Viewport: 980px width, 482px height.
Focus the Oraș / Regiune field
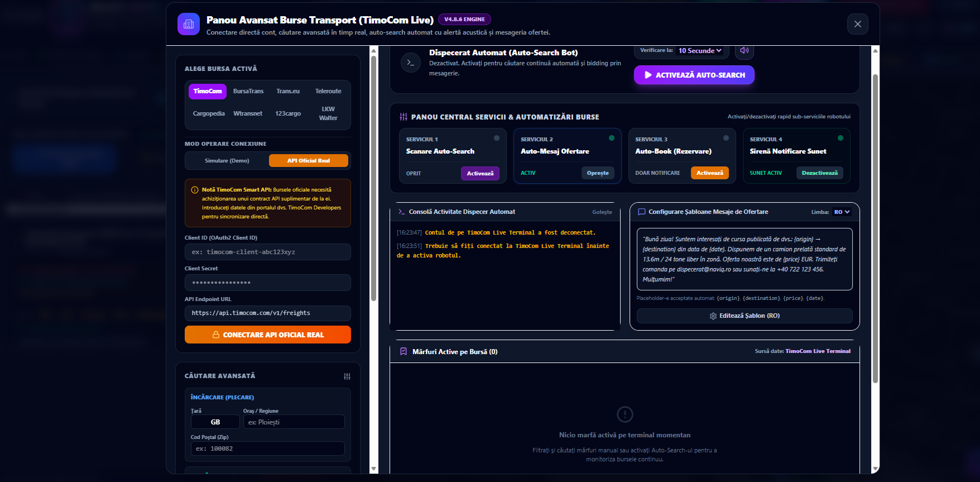pos(294,422)
